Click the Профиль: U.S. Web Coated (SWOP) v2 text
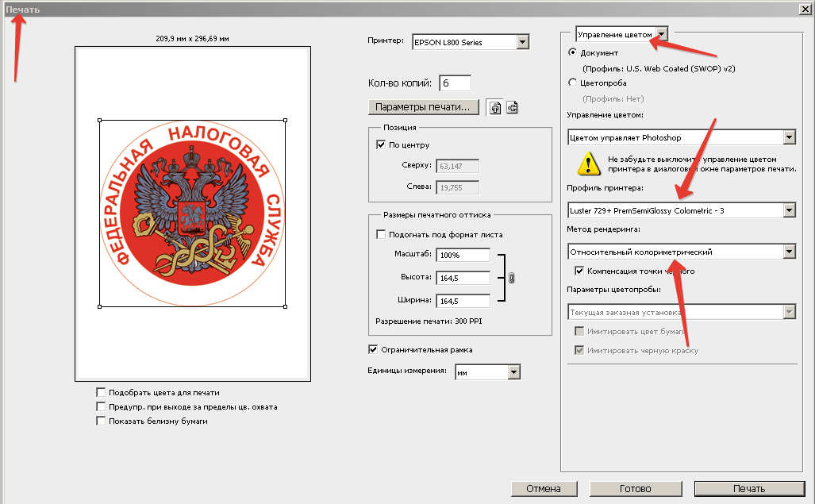This screenshot has height=504, width=815. click(x=659, y=68)
